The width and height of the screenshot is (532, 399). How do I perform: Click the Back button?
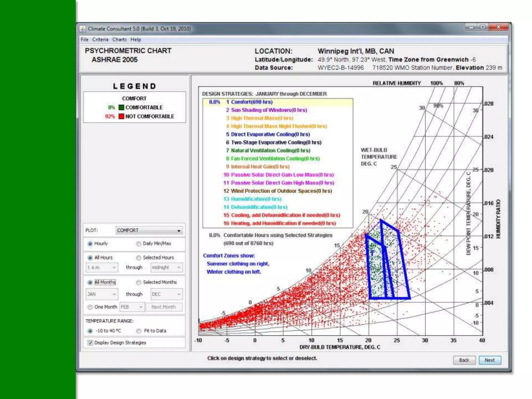coord(464,360)
